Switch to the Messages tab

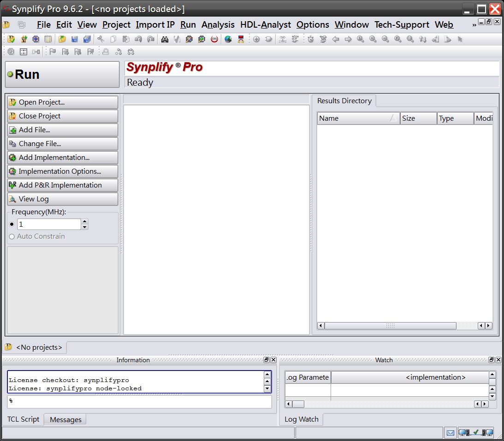(65, 419)
